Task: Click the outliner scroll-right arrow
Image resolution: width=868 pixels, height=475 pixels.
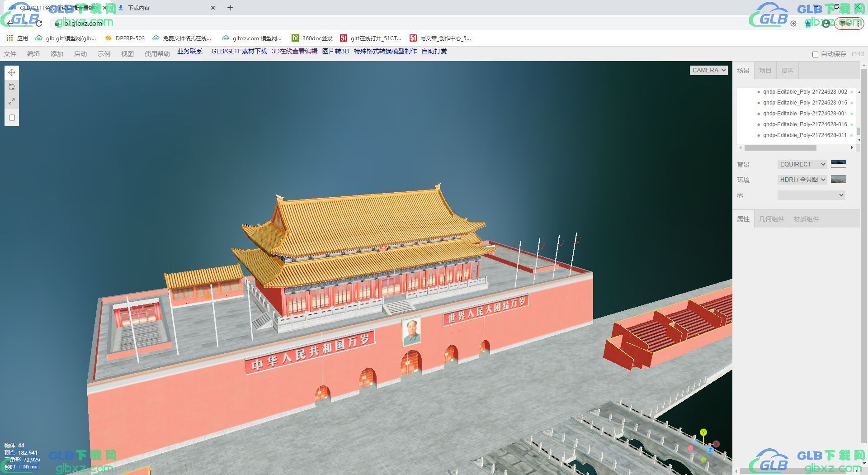Action: [852, 148]
